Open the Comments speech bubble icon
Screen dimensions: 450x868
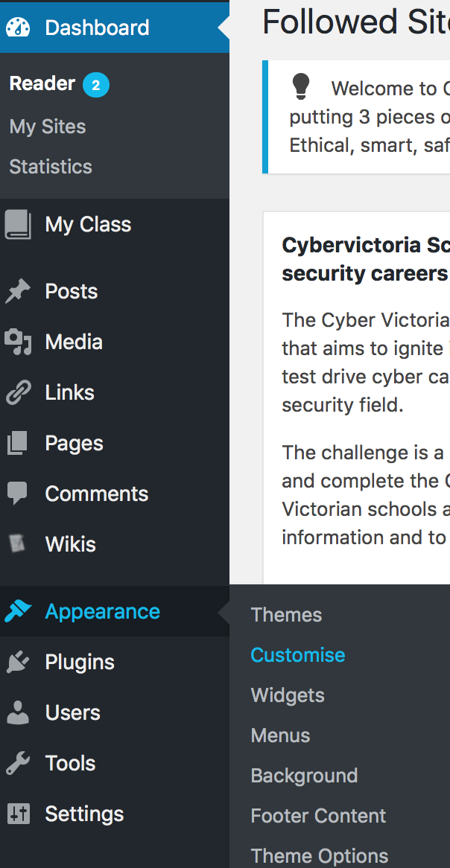[18, 494]
